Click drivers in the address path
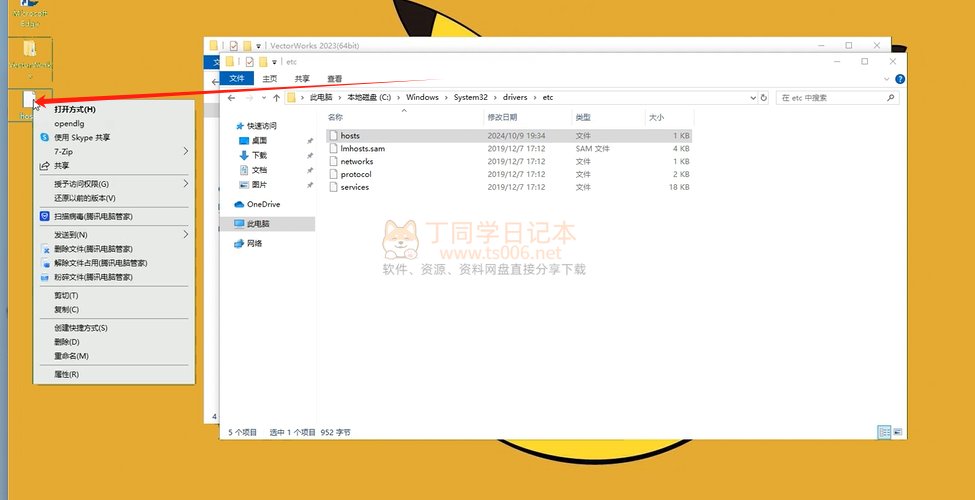Viewport: 975px width, 500px height. pyautogui.click(x=515, y=98)
